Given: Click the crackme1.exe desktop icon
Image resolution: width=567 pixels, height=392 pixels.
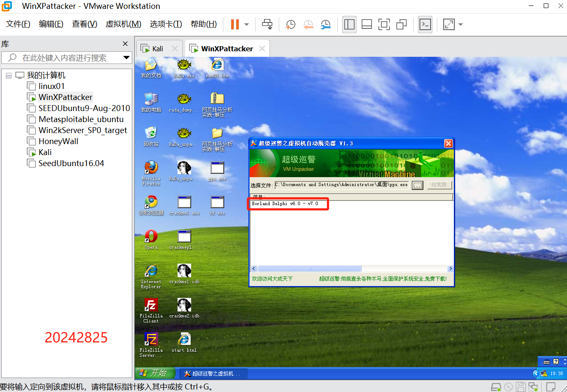Looking at the screenshot, I should (184, 205).
